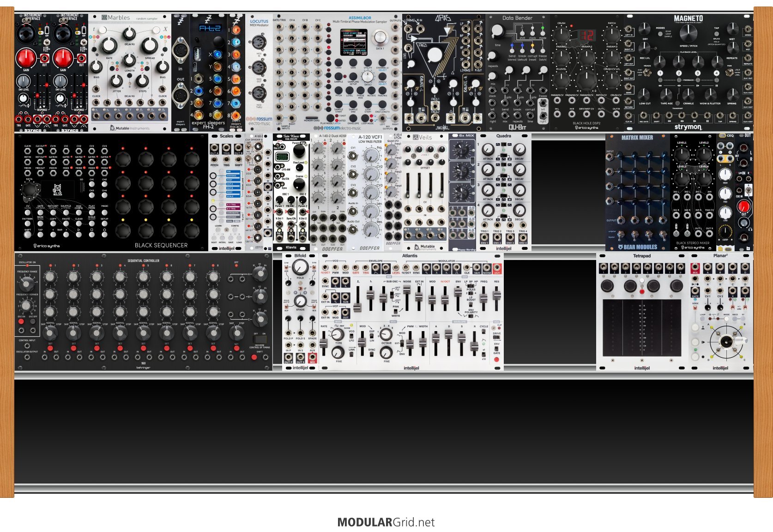
Task: Flip the PAN toggle switch on Magneto
Action: (729, 73)
